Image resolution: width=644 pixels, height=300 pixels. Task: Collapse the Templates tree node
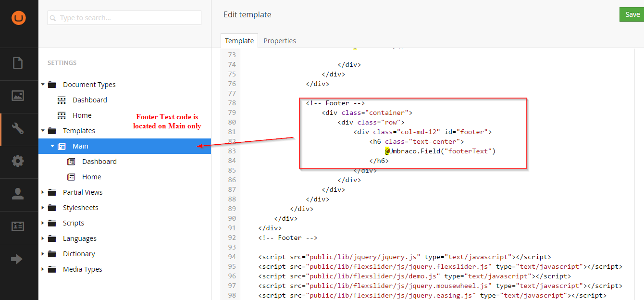pyautogui.click(x=43, y=131)
